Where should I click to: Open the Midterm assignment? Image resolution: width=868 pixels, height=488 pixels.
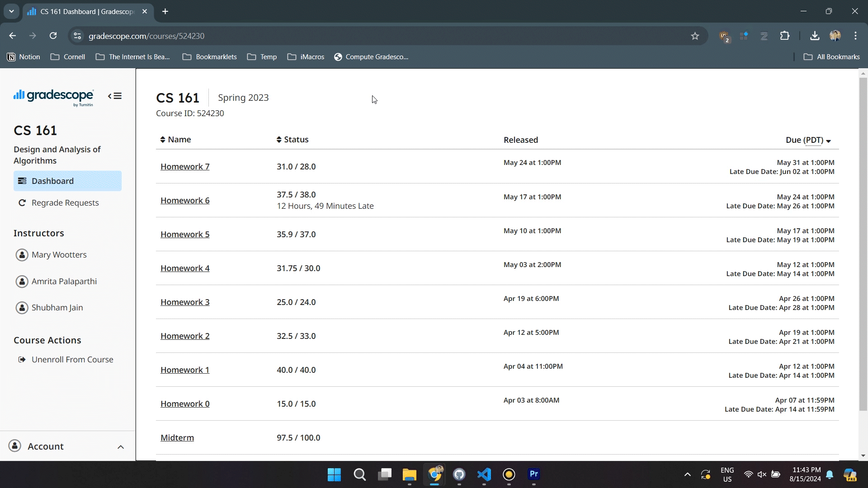[x=177, y=437]
